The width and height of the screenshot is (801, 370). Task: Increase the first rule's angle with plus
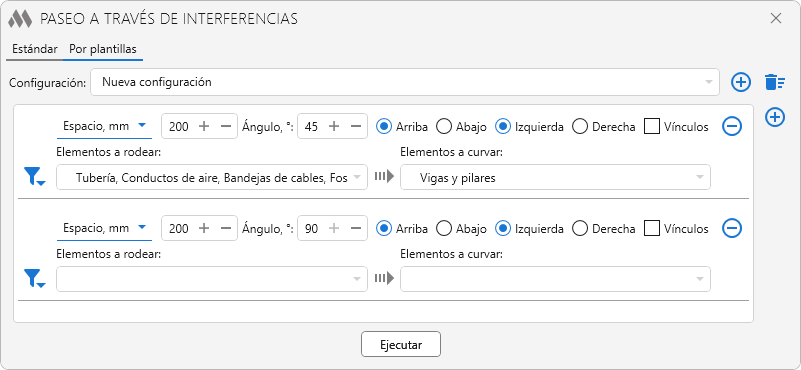coord(334,126)
